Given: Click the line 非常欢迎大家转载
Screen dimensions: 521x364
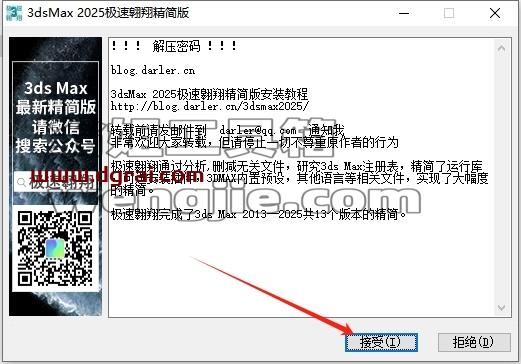Looking at the screenshot, I should [255, 142].
